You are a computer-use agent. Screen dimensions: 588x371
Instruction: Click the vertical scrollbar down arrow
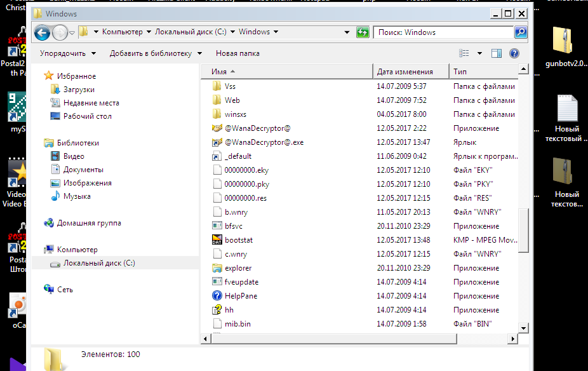pyautogui.click(x=523, y=328)
